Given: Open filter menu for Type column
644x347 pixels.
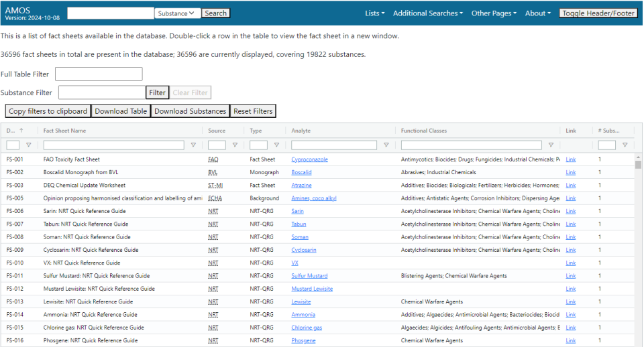Looking at the screenshot, I should tap(276, 145).
